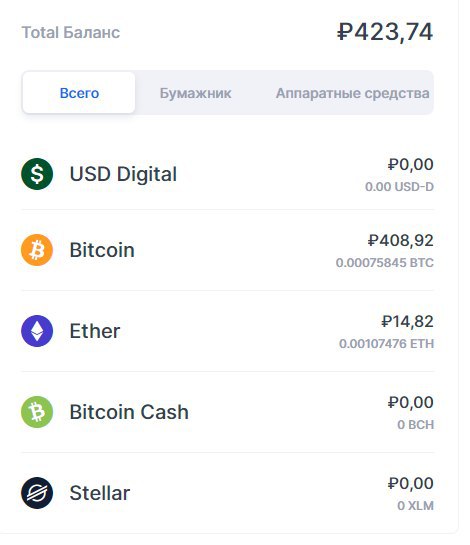The width and height of the screenshot is (470, 545).
Task: Click the total balance ₽423,74
Action: click(x=385, y=32)
